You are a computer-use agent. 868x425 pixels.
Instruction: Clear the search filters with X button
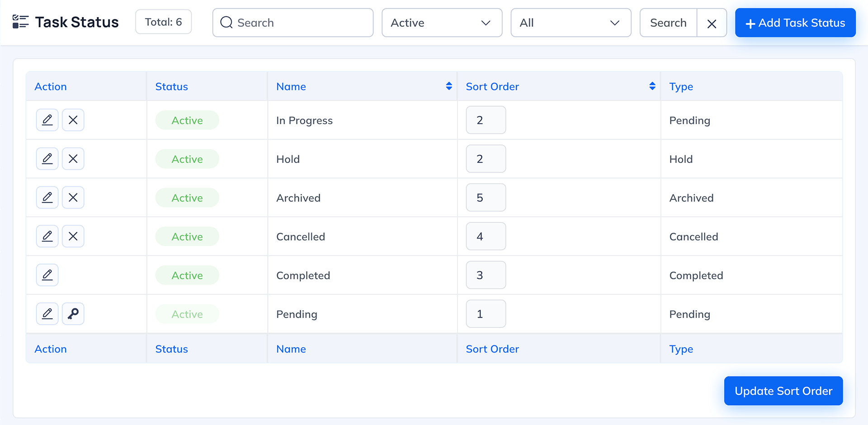point(712,23)
